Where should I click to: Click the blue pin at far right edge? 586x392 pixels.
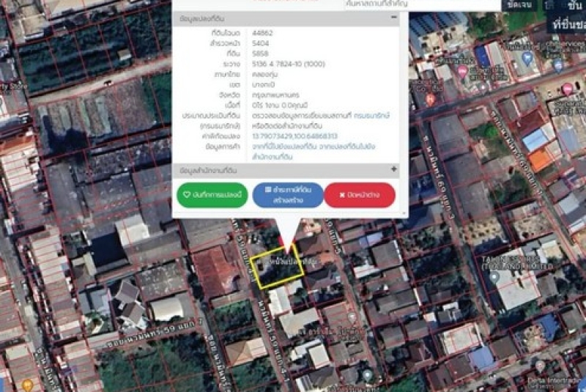(559, 65)
